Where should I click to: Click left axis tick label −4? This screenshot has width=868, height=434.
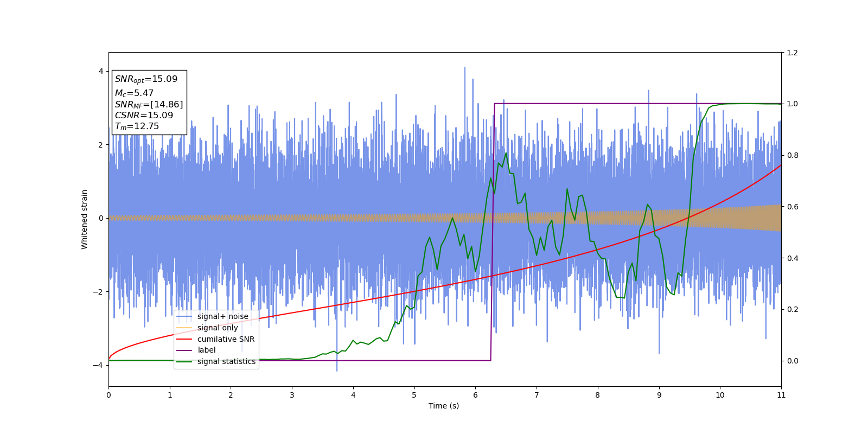[98, 365]
